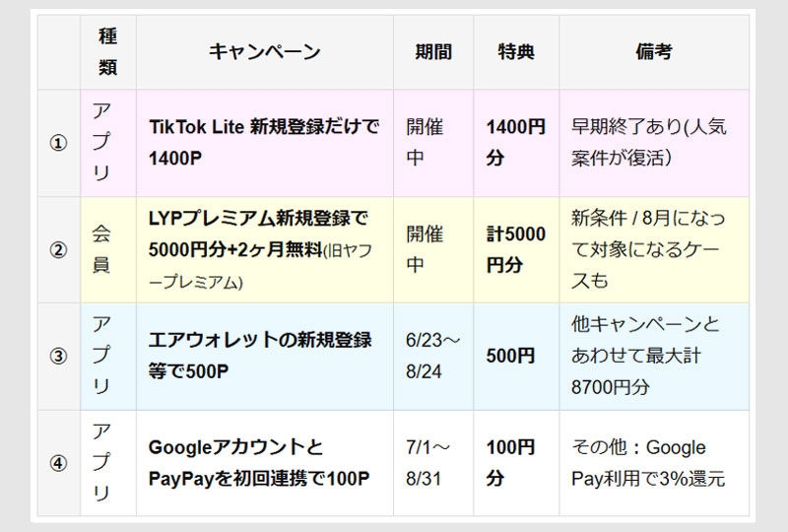Click 開催中 period in LYPプレミアム row
The width and height of the screenshot is (788, 532).
433,250
